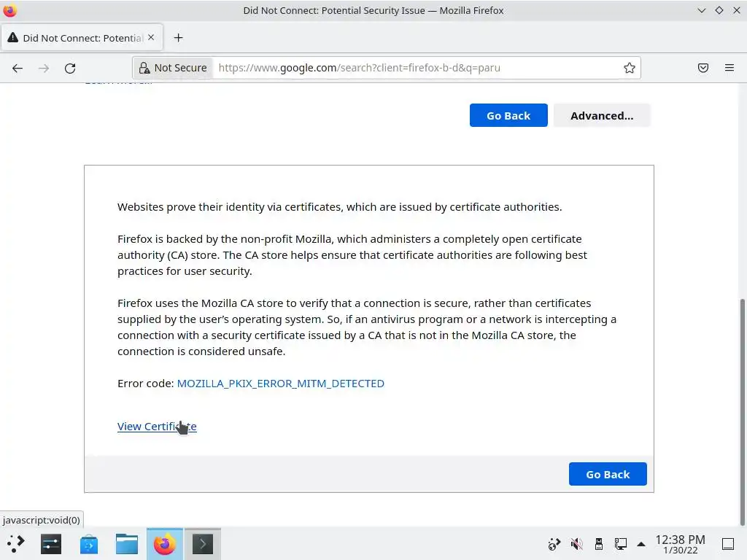
Task: Bookmark this page with the star icon
Action: 630,68
